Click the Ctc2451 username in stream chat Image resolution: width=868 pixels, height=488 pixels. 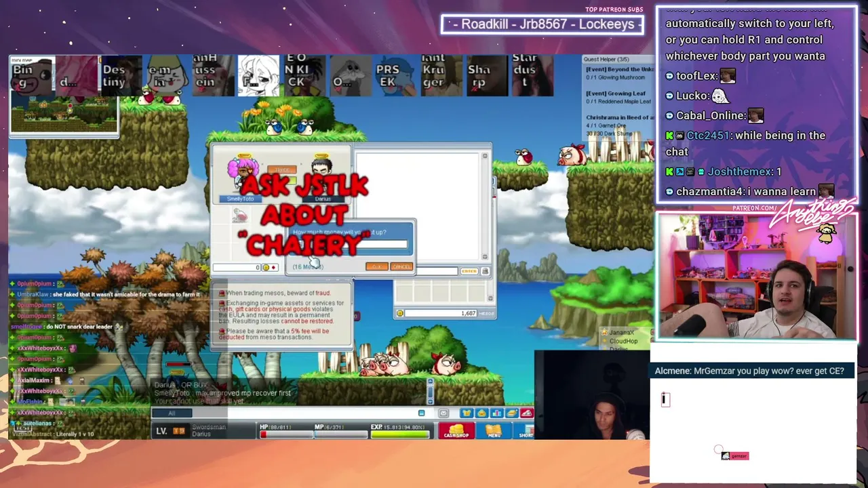click(x=708, y=136)
